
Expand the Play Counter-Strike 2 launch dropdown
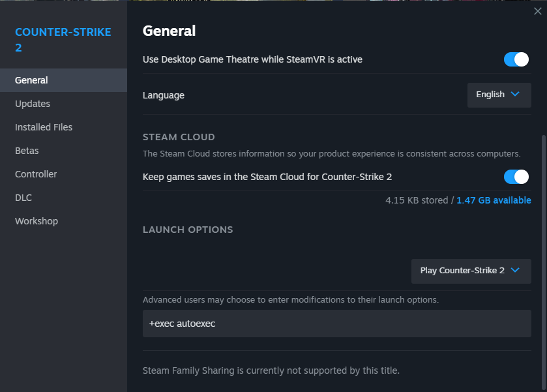[471, 271]
